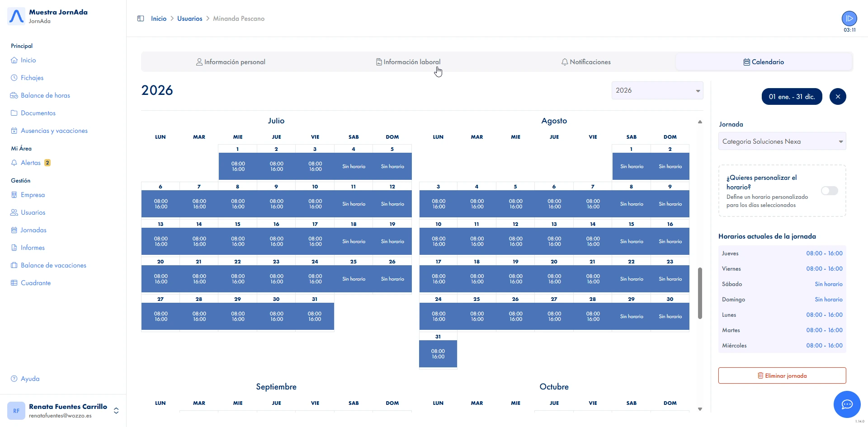Screen dimensions: 868x427
Task: Open the Jornada category dropdown
Action: (x=782, y=141)
